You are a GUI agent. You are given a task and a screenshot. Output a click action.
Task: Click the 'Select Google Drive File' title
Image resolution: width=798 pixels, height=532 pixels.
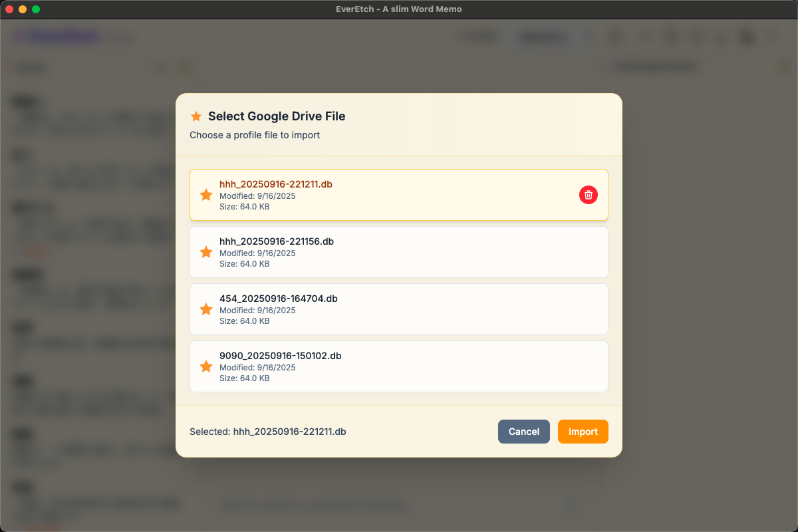pyautogui.click(x=277, y=116)
